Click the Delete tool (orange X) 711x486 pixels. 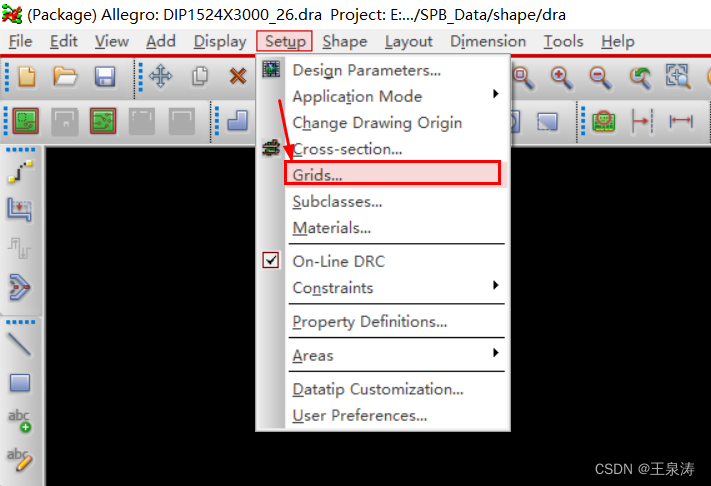(x=238, y=76)
